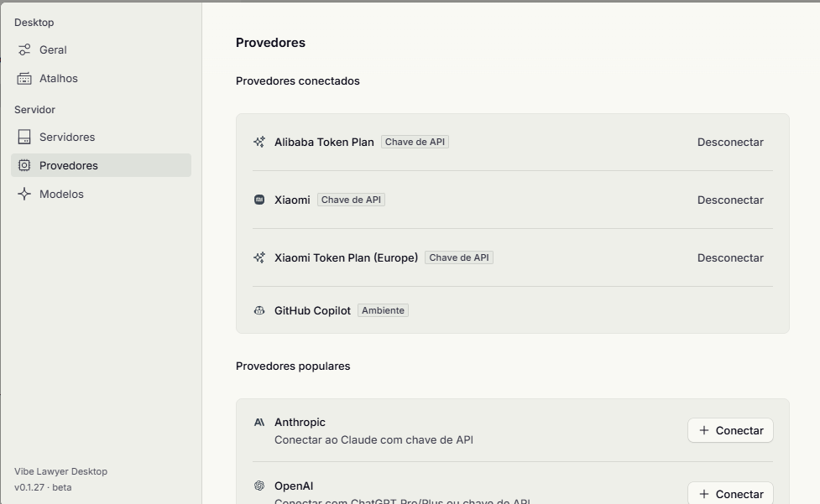Click the Anthropic logo icon
The width and height of the screenshot is (820, 504).
(x=259, y=422)
